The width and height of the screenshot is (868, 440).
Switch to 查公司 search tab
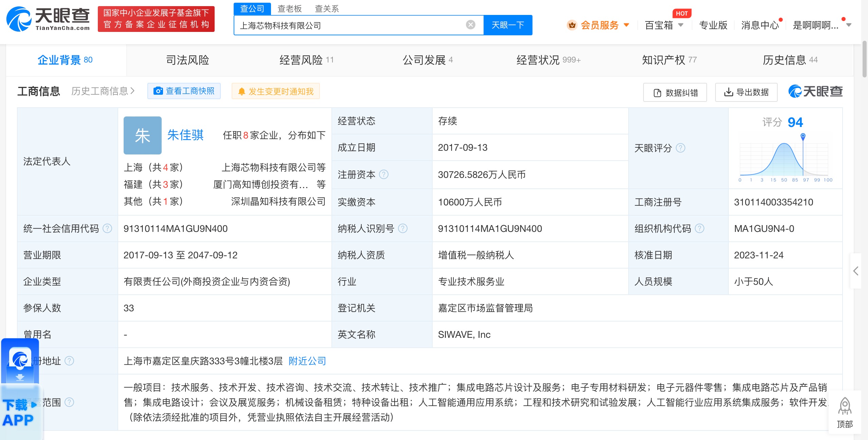pos(252,8)
